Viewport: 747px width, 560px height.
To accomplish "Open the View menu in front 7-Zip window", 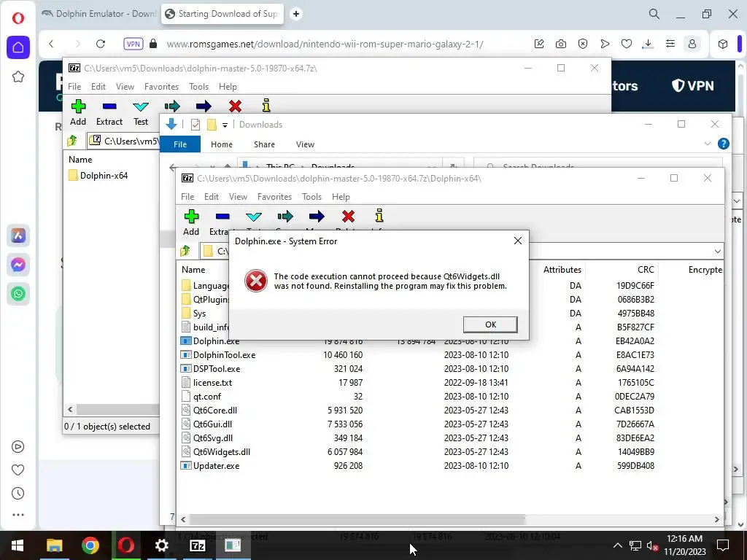I will (238, 197).
